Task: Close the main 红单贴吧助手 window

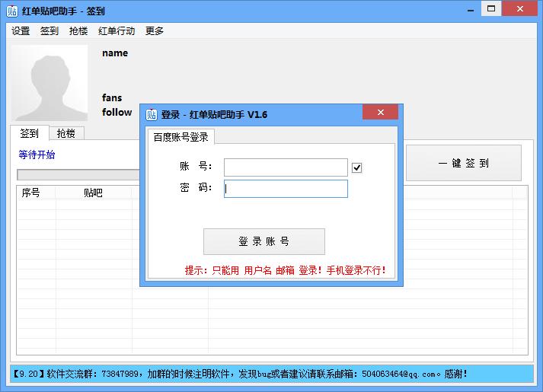Action: [x=519, y=8]
